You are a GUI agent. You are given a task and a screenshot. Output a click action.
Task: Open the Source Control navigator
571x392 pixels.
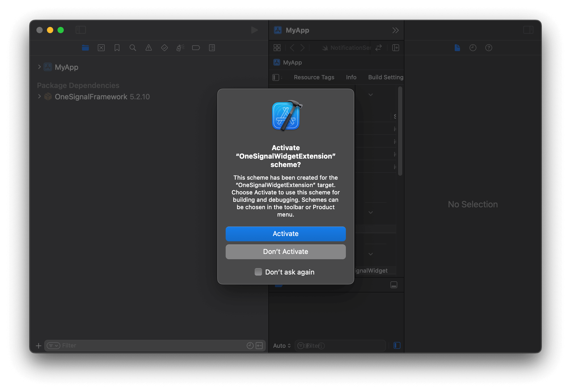pyautogui.click(x=101, y=48)
